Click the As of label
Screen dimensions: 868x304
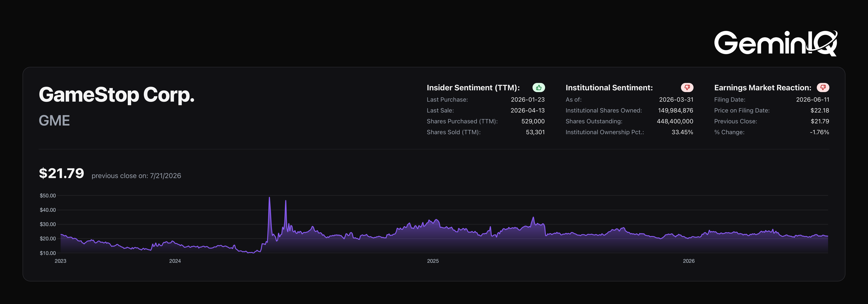573,100
